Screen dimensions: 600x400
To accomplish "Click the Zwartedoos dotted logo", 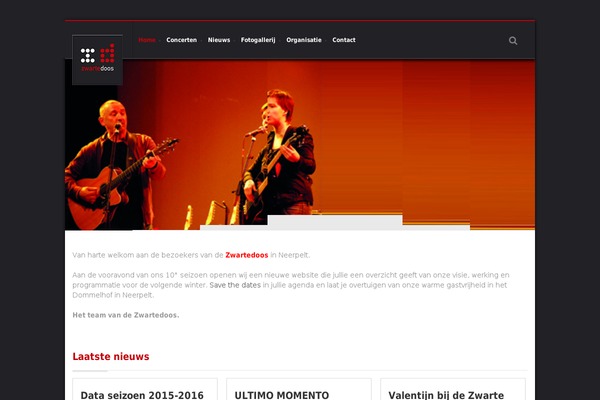I will [98, 60].
